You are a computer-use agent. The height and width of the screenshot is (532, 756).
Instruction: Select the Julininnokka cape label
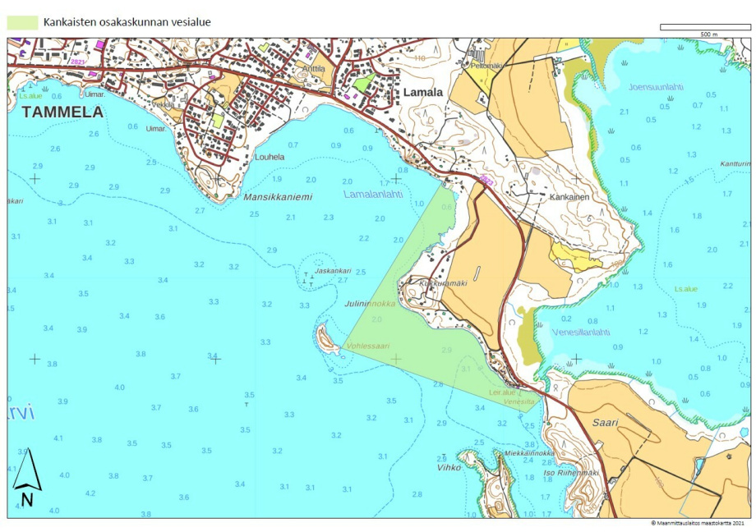point(372,303)
